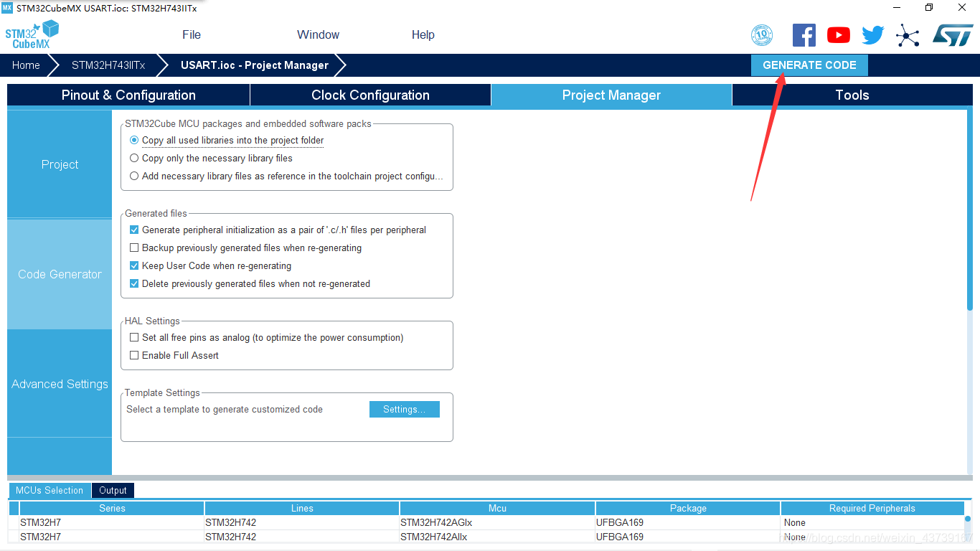Screen dimensions: 980x551
Task: Click the STM32CubeMX logo
Action: click(x=32, y=34)
